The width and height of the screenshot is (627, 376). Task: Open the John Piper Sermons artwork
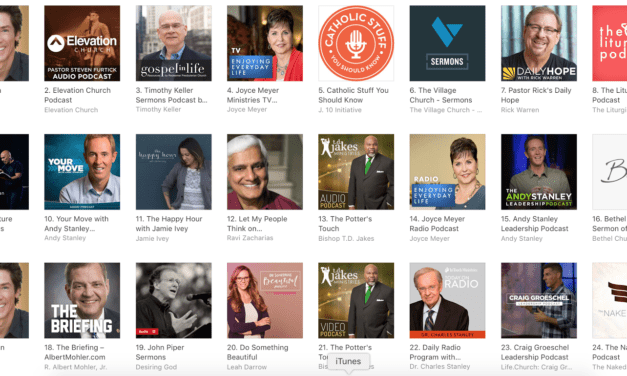point(174,300)
